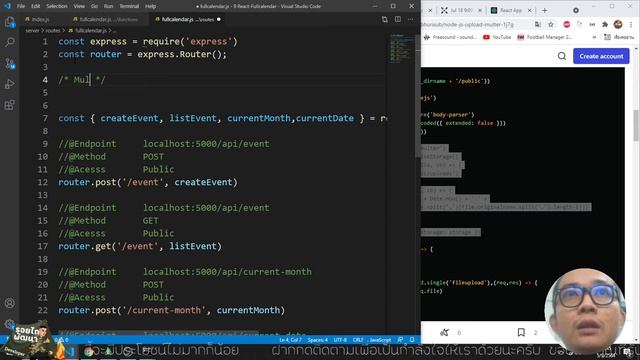Click the open changes icon in editor
The height and width of the screenshot is (360, 640).
point(384,19)
